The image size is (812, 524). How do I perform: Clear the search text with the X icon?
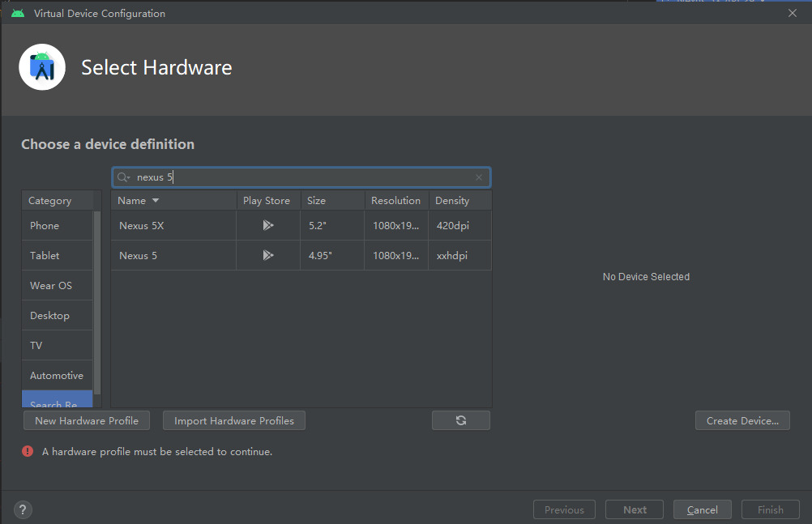click(479, 177)
